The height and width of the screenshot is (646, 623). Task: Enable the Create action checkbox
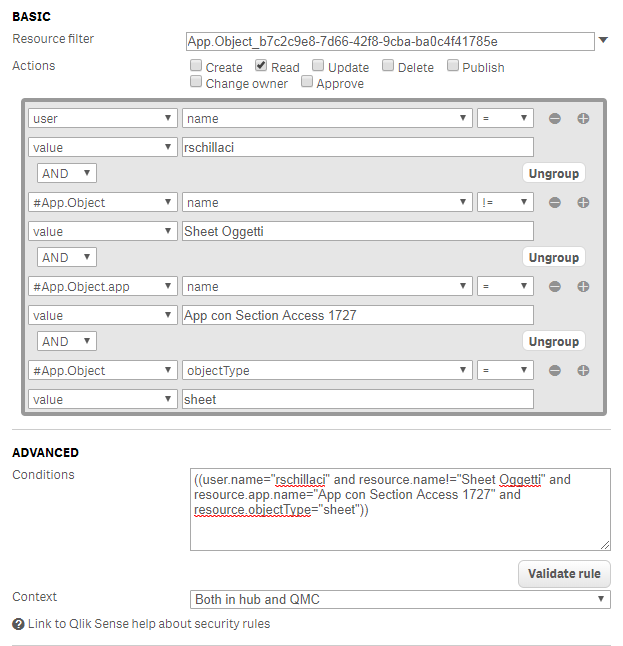click(197, 66)
